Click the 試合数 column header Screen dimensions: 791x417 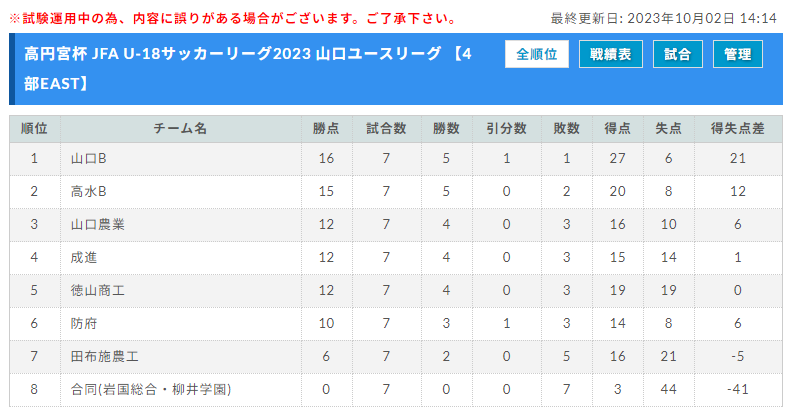click(x=386, y=129)
